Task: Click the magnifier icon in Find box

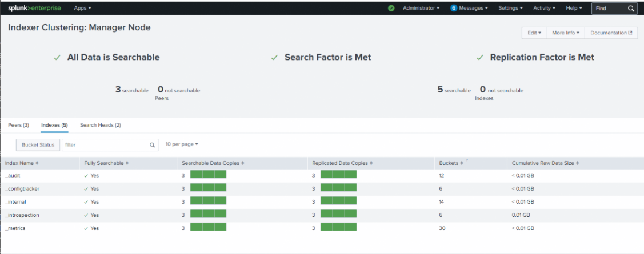Action: pos(631,8)
